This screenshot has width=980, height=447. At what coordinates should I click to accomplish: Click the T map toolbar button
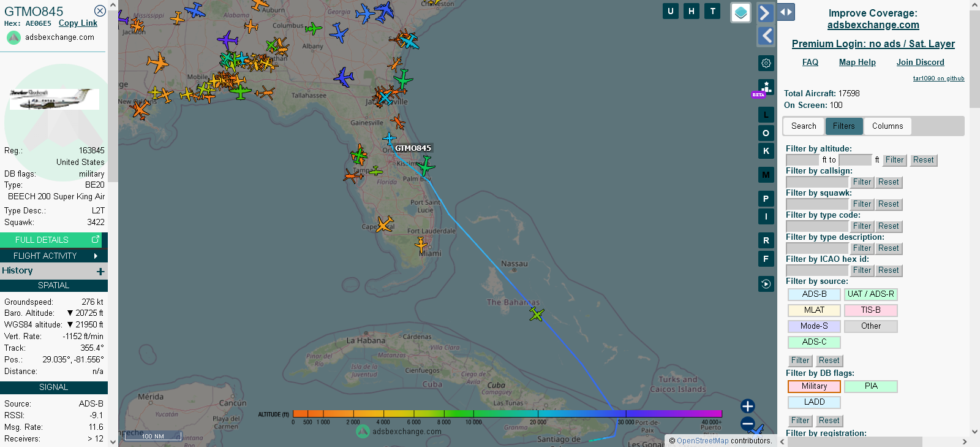(x=712, y=11)
